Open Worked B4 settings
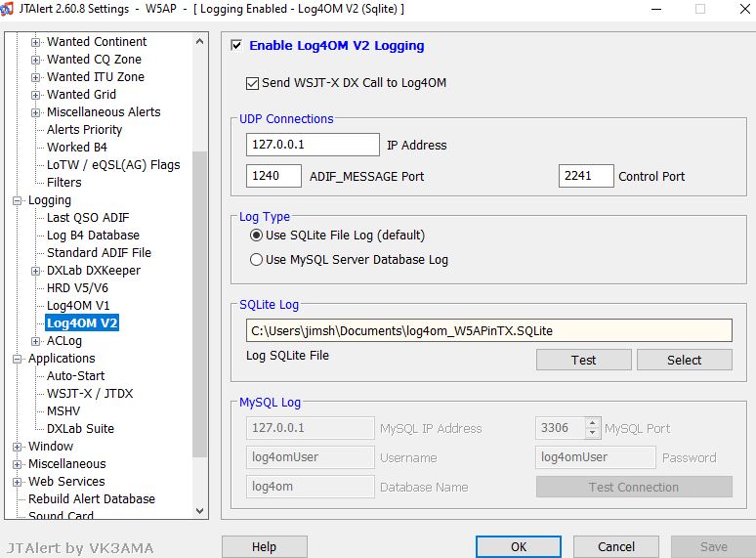The width and height of the screenshot is (756, 558). click(76, 148)
